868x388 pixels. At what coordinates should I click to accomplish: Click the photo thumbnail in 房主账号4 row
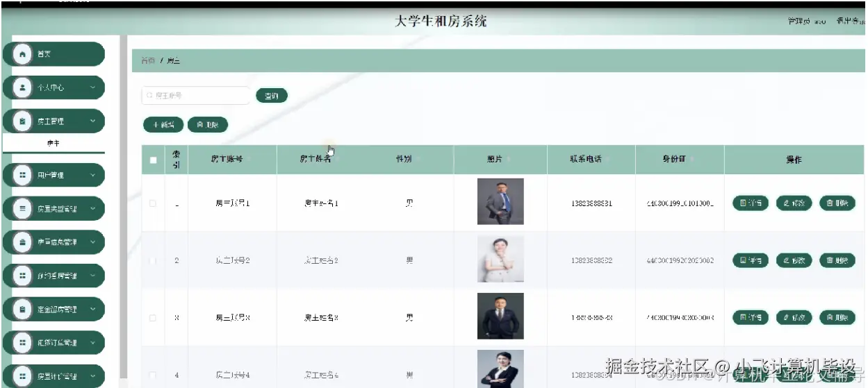(x=500, y=369)
